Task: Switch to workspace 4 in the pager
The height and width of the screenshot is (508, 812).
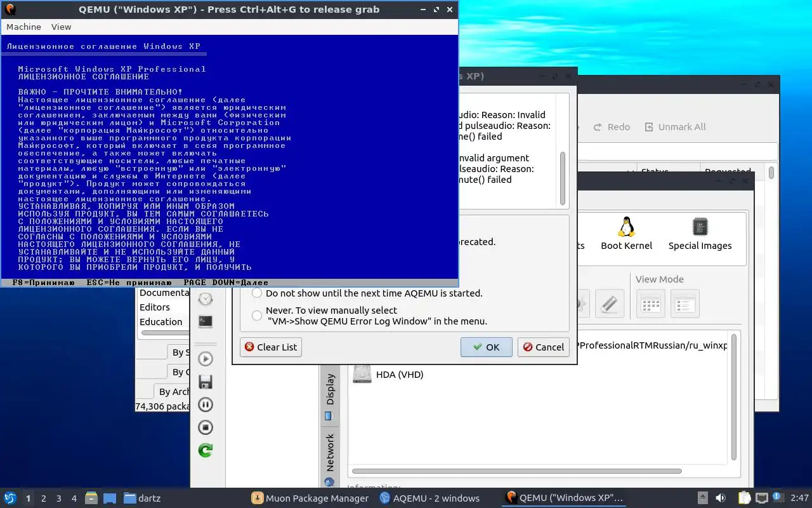Action: [x=74, y=498]
